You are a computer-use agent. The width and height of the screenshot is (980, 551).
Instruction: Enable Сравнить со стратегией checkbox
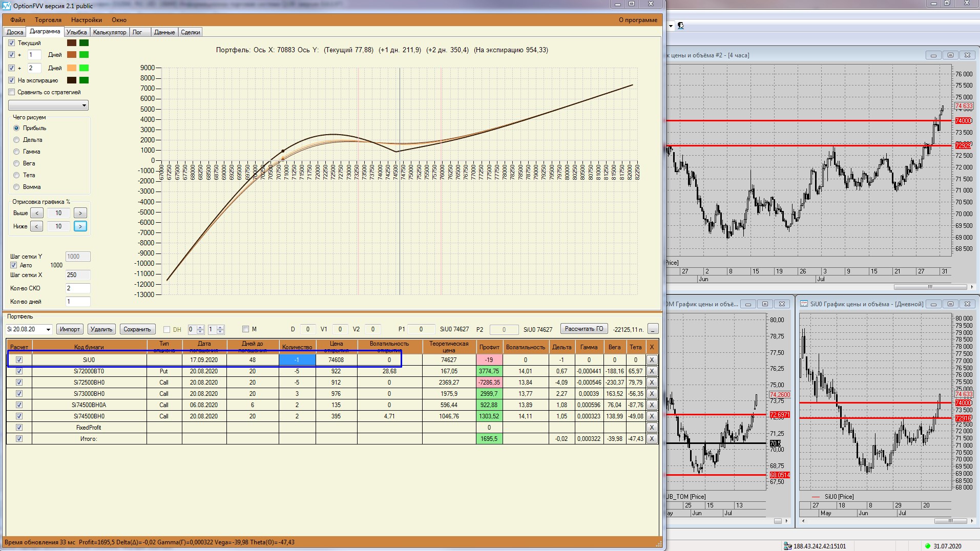(12, 92)
